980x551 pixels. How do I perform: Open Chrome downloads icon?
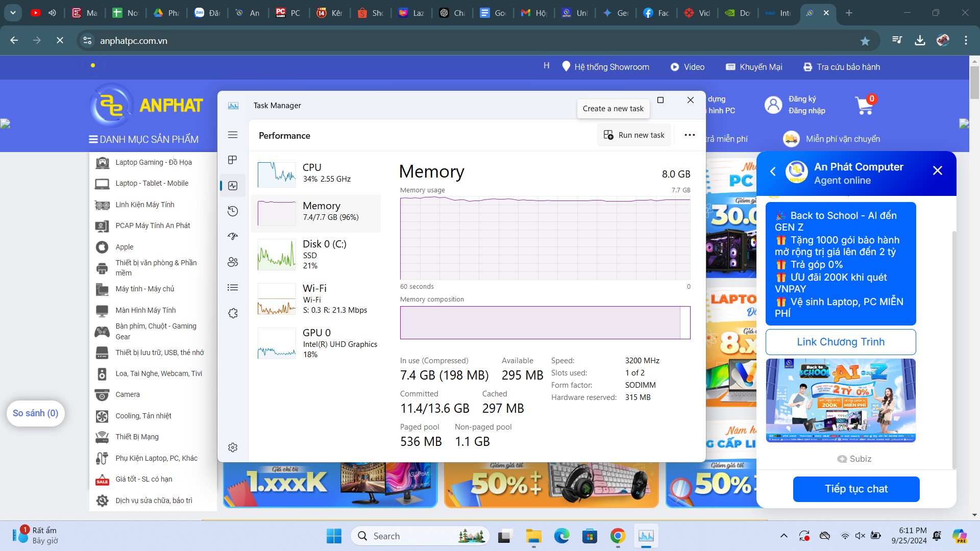920,40
